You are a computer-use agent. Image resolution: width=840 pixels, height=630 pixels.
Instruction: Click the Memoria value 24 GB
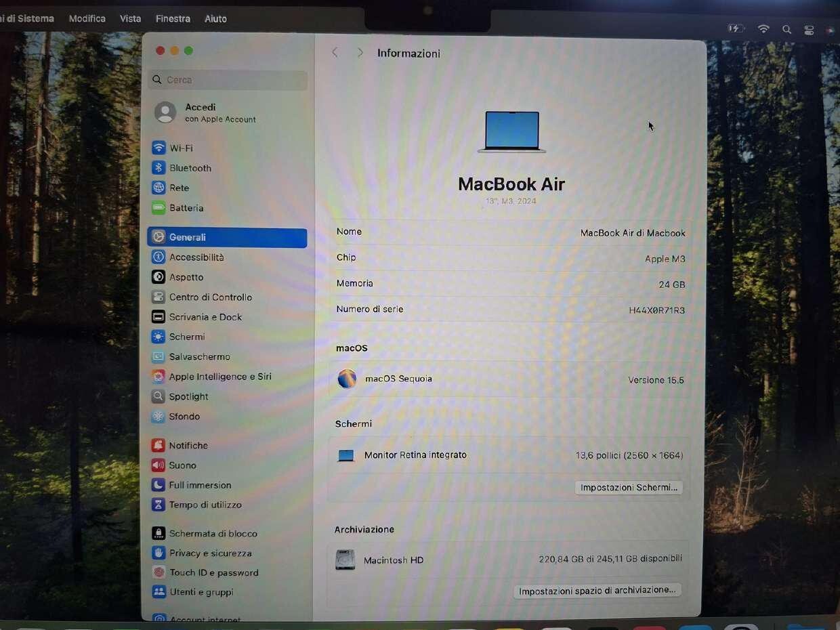point(672,285)
